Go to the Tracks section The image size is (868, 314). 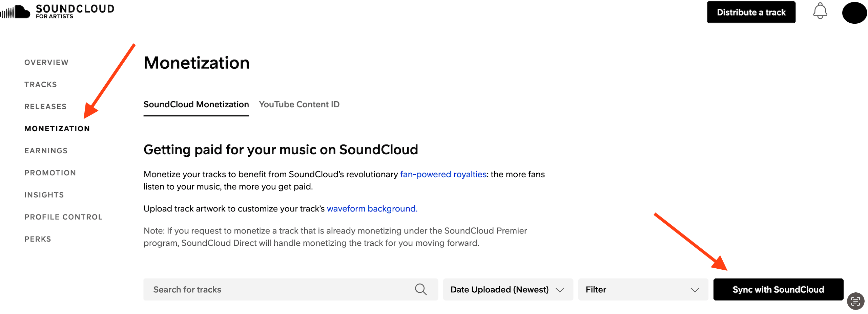point(41,84)
